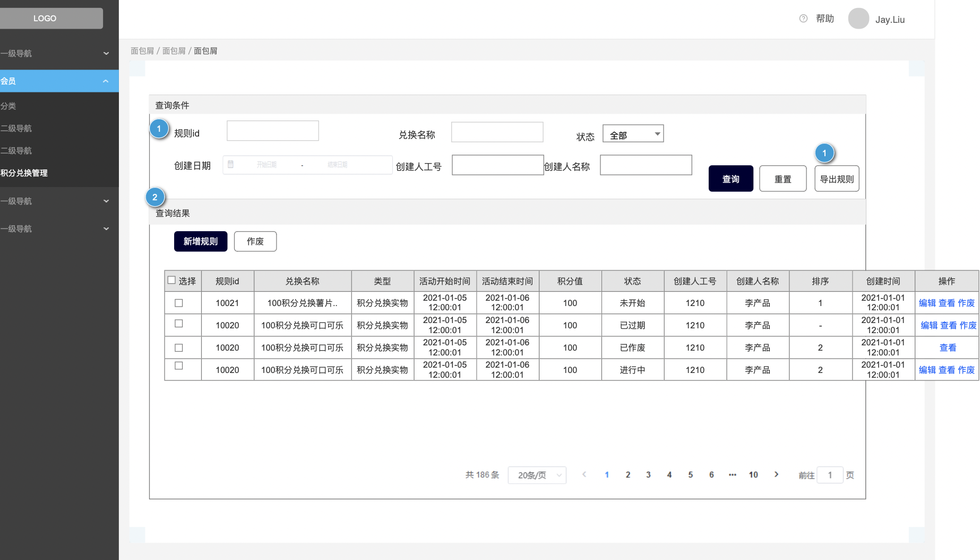This screenshot has height=560, width=980.
Task: Click the 规则id input field
Action: click(273, 131)
